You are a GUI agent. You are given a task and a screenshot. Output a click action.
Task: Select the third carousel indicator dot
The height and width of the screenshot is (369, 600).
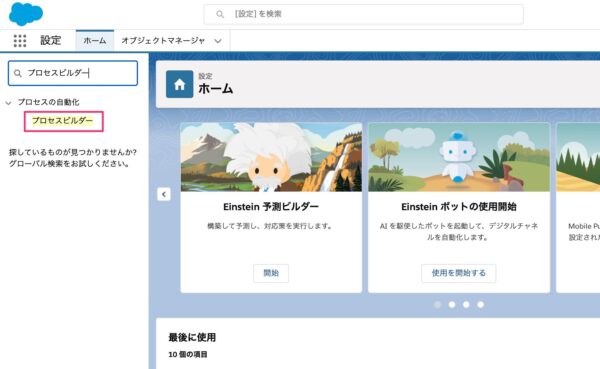coord(466,305)
